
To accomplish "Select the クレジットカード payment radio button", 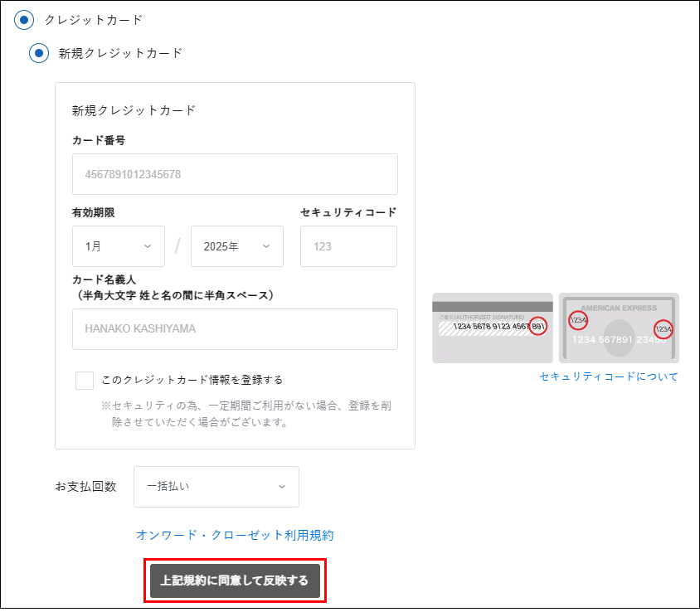I will tap(24, 20).
